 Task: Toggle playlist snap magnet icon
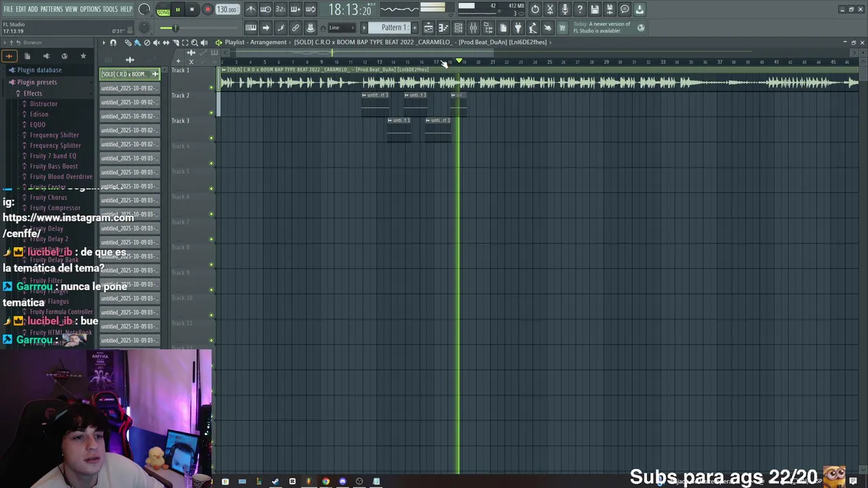(113, 43)
